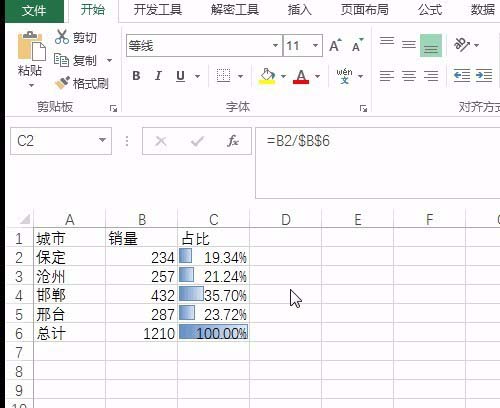The height and width of the screenshot is (408, 500).
Task: Toggle bottom vertical align (highlighted)
Action: (431, 45)
